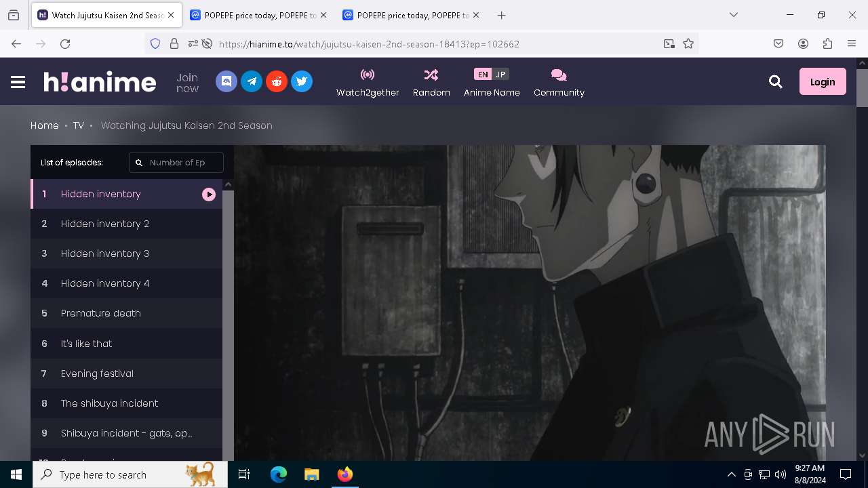Bookmark this page with the star
The width and height of the screenshot is (868, 488).
(x=688, y=43)
